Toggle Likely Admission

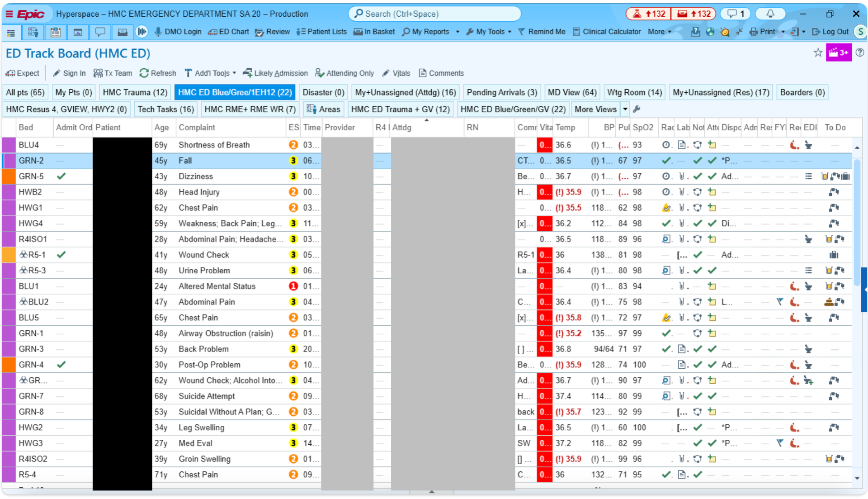coord(275,73)
